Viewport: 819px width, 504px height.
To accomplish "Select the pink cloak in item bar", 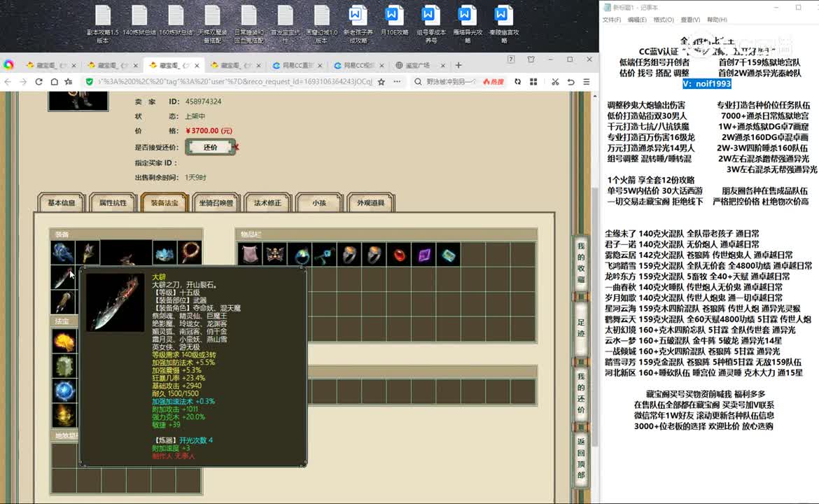I will tap(250, 255).
